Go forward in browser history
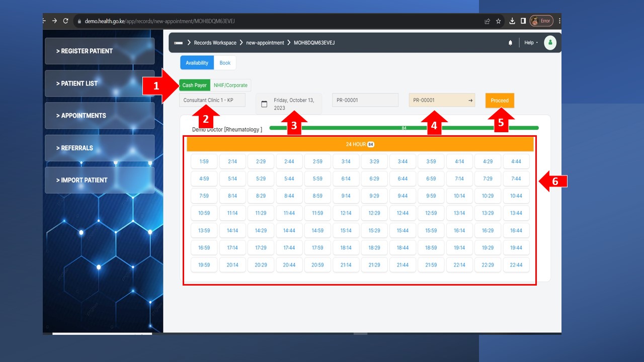This screenshot has height=362, width=644. pos(54,21)
